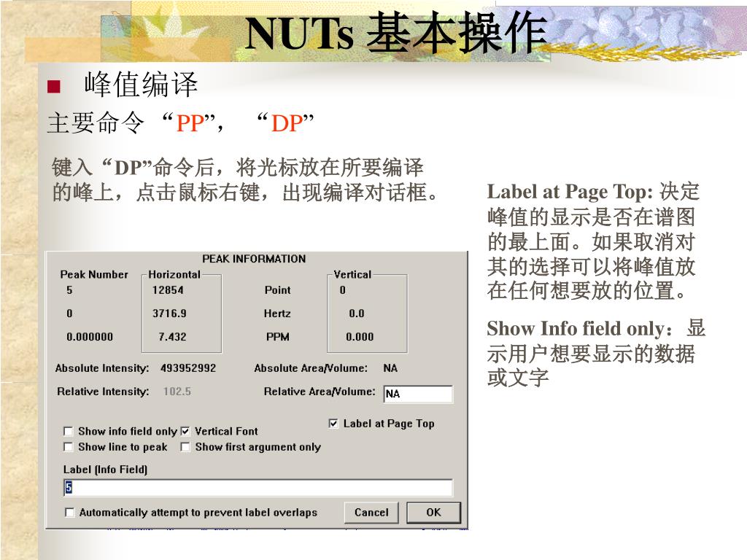Click the Relative Area/Volume NA field
Viewport: 747px width, 560px height.
coord(418,394)
